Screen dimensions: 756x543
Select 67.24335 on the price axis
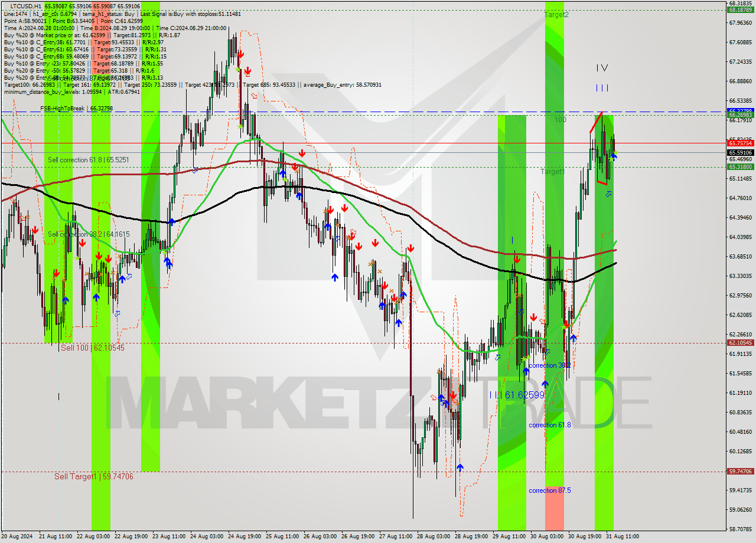point(740,62)
